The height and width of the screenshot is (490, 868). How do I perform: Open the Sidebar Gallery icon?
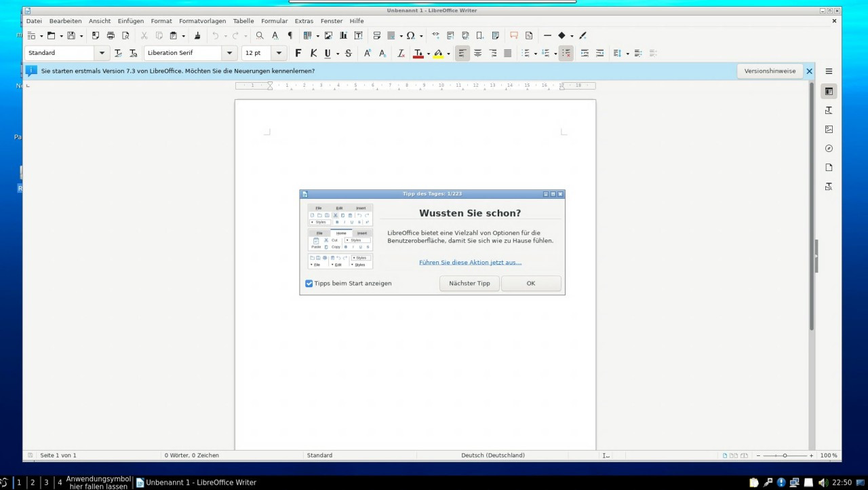click(829, 129)
